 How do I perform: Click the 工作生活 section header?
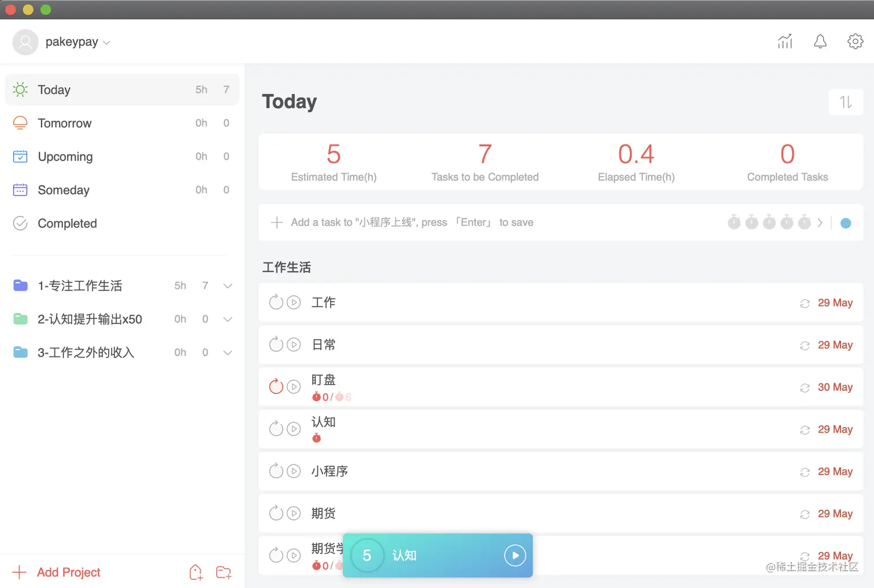[287, 267]
